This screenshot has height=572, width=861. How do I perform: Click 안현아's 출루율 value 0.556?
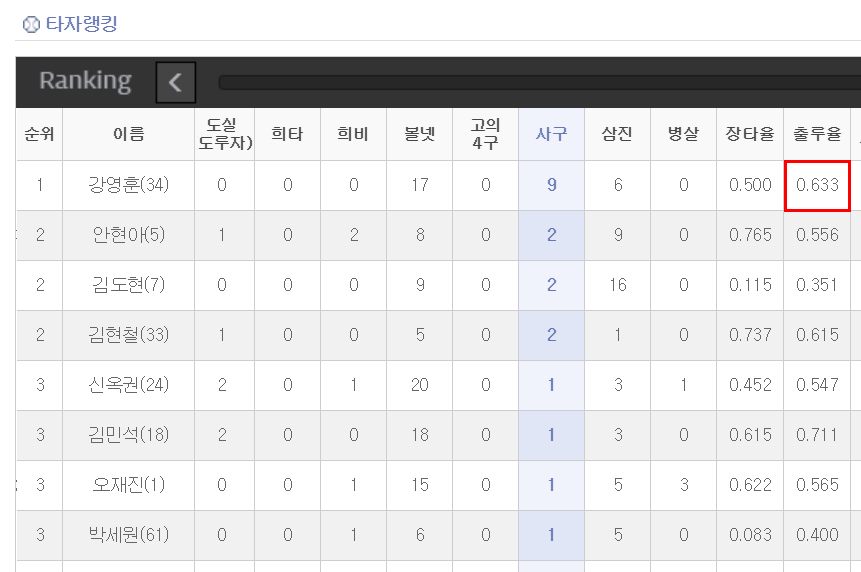(817, 235)
